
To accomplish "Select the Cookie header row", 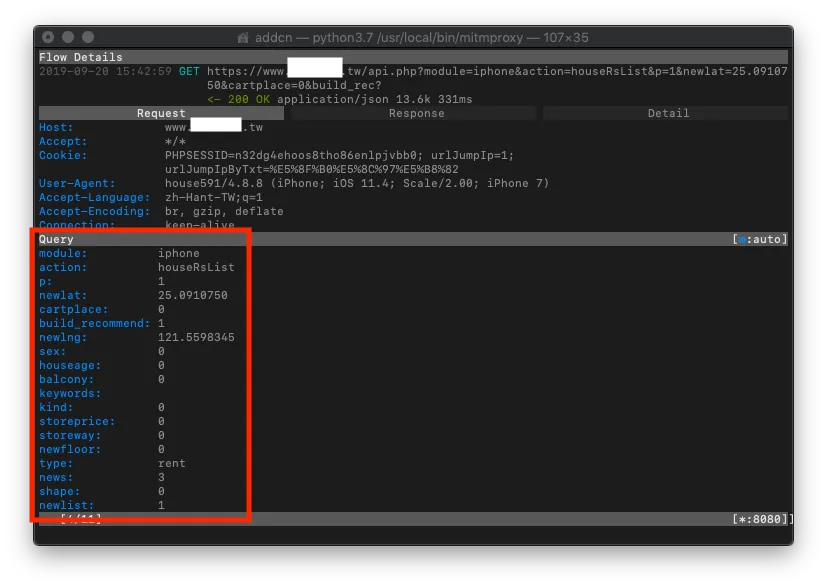I will pyautogui.click(x=63, y=156).
